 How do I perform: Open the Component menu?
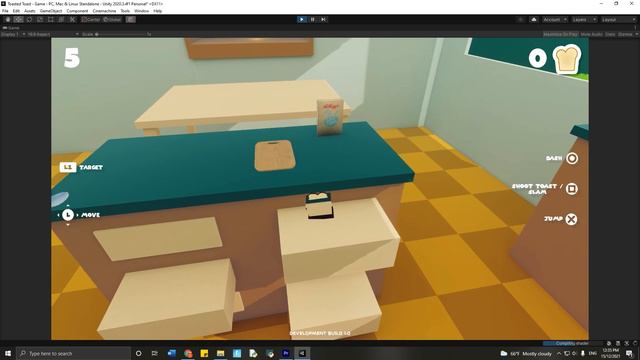[x=77, y=11]
